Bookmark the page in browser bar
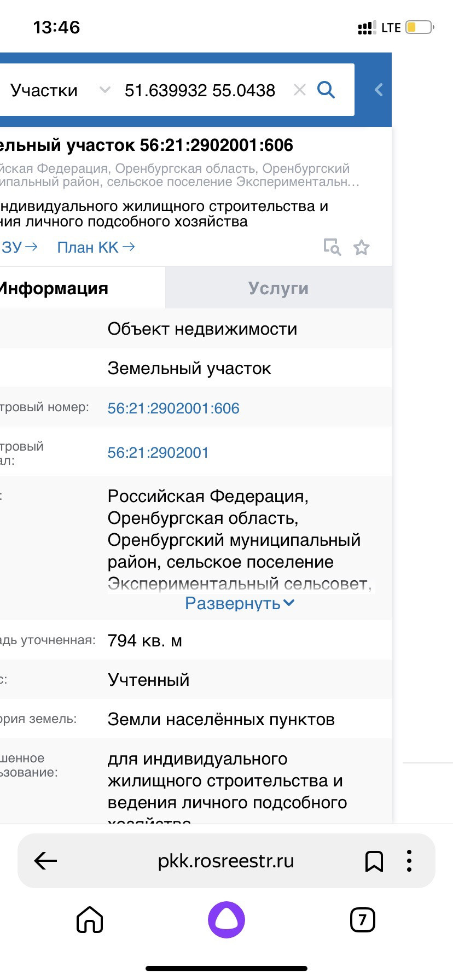This screenshot has height=980, width=453. pyautogui.click(x=374, y=861)
